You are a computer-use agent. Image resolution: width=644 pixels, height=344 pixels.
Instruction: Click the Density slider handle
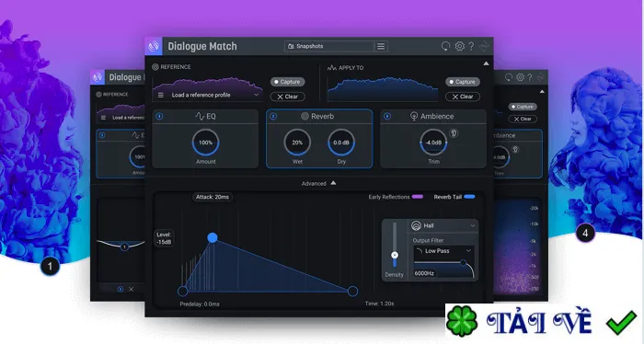point(395,255)
